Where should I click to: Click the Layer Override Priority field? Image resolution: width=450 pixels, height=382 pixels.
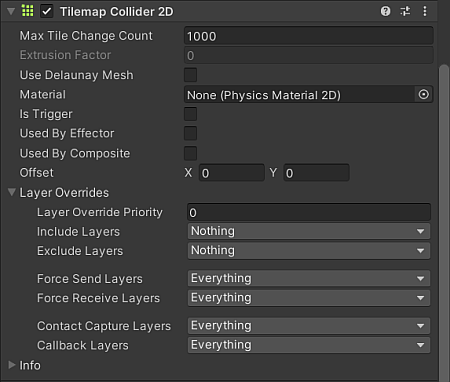pos(309,212)
